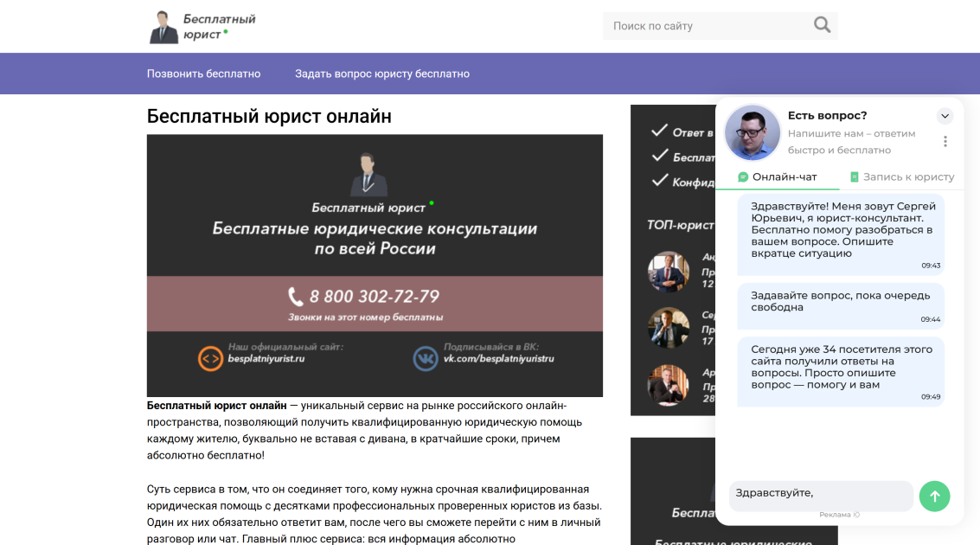Click the message about 34 посетителя
The width and height of the screenshot is (980, 545).
click(841, 372)
